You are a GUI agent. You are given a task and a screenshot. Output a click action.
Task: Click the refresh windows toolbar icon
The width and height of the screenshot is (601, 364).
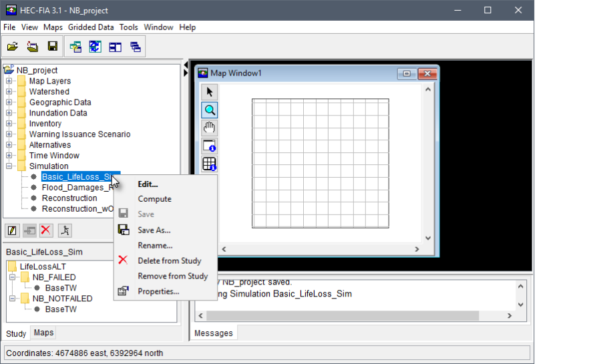(x=95, y=47)
